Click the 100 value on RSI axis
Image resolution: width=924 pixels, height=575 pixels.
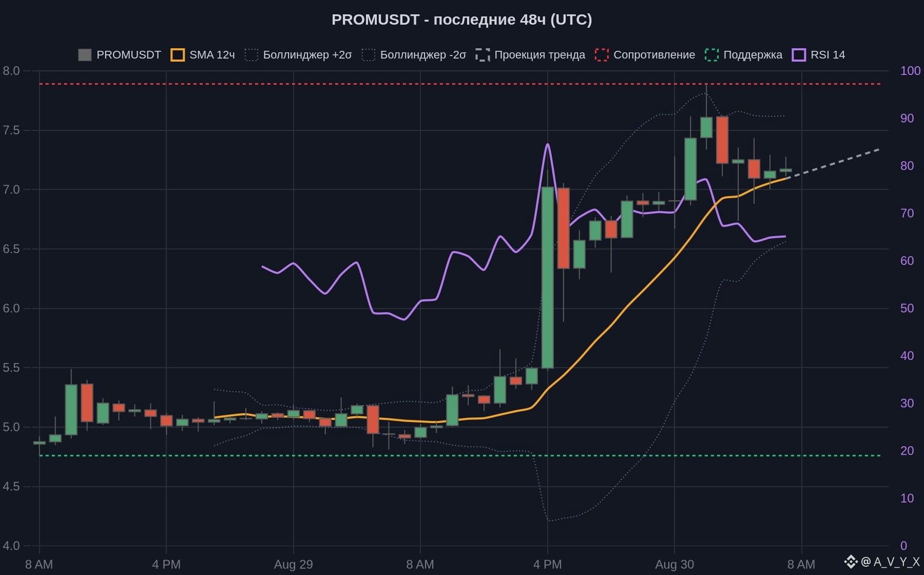coord(910,71)
